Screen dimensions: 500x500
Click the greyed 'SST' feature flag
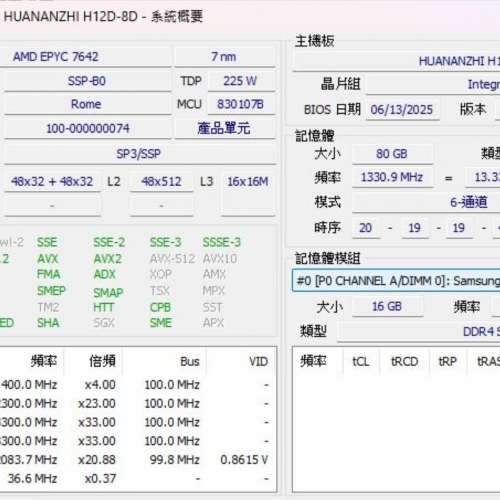point(212,307)
